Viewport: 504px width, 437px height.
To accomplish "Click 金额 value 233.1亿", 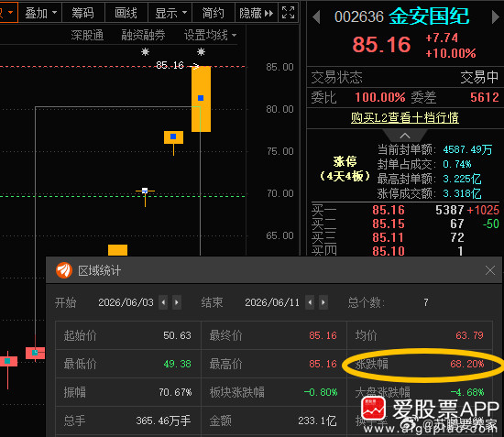I will click(317, 421).
